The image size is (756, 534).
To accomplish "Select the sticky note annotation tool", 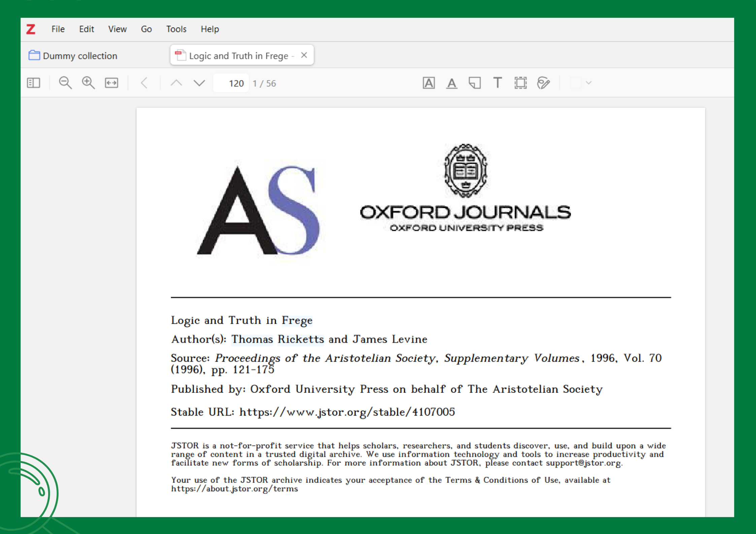I will point(474,83).
